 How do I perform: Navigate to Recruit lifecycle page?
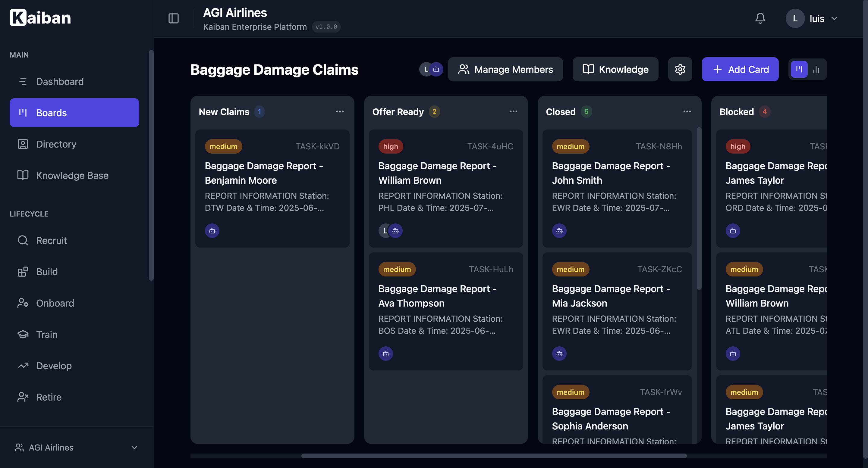[74, 240]
